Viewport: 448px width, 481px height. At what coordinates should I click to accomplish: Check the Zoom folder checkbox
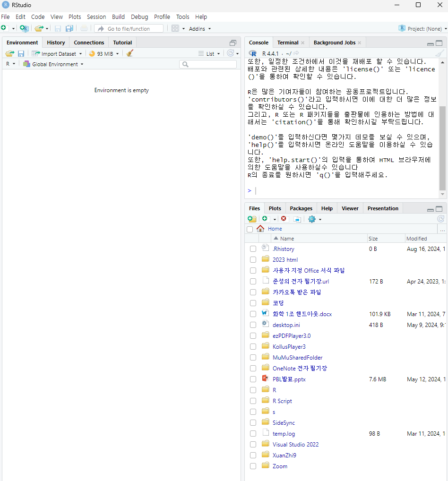pos(253,466)
